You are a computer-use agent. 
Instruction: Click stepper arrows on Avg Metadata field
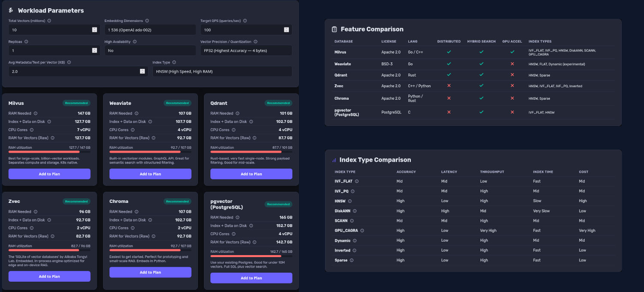pos(143,71)
